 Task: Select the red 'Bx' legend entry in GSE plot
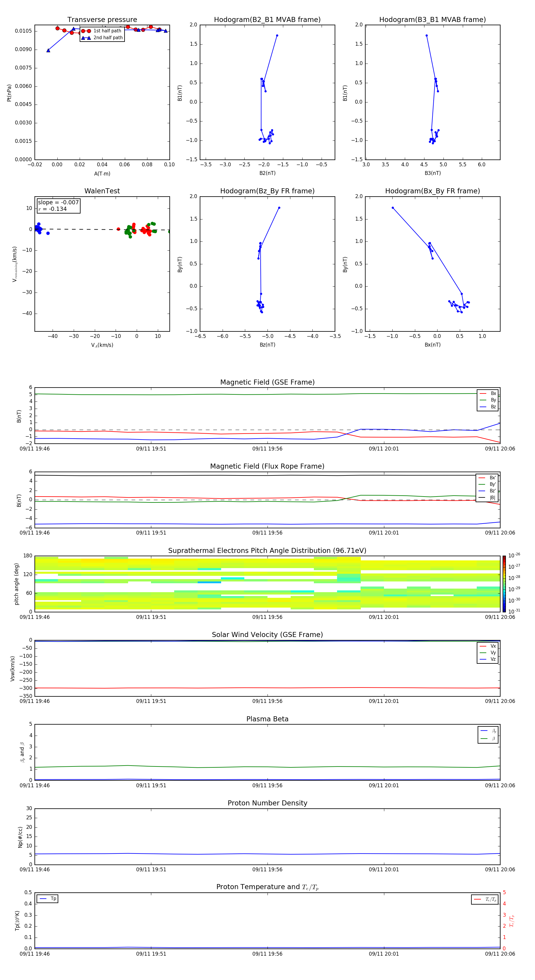click(488, 393)
